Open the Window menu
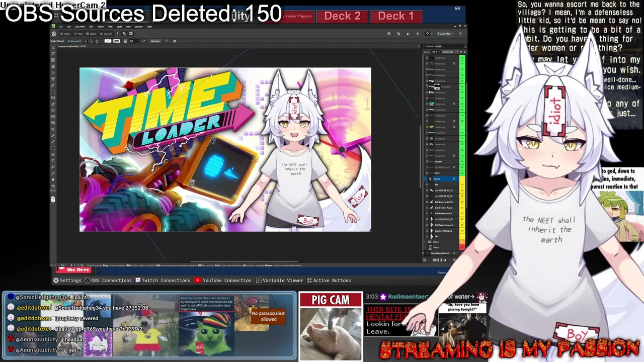This screenshot has width=644, height=362. pos(139,27)
